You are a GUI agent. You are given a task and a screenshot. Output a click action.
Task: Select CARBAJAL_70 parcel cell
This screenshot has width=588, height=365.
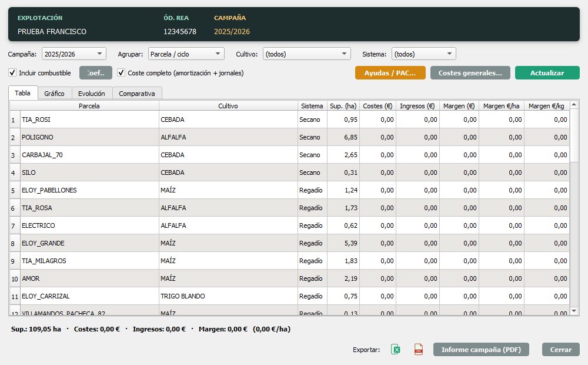[x=89, y=155]
